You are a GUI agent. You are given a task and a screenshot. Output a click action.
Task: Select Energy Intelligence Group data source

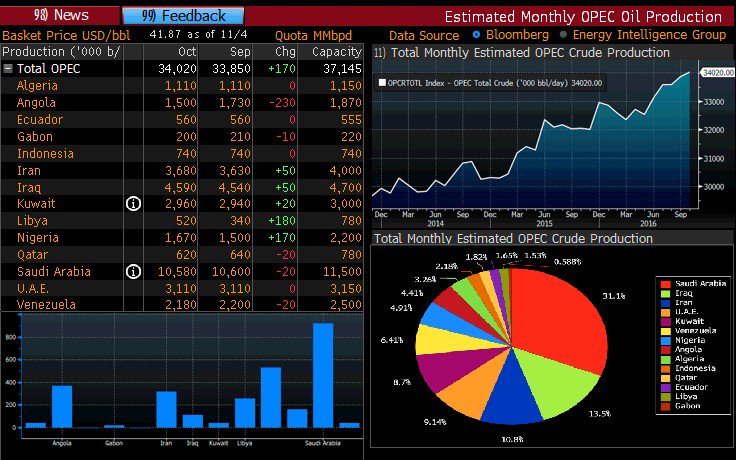click(564, 34)
